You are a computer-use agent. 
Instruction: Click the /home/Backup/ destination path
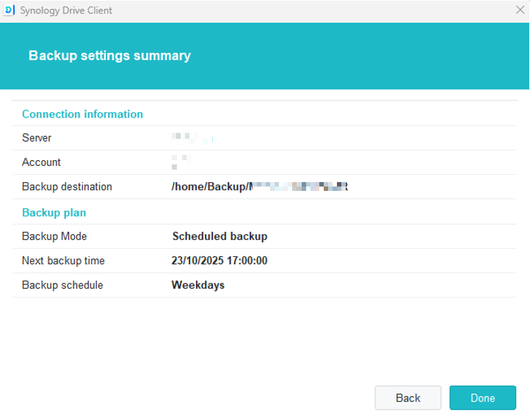pos(259,187)
